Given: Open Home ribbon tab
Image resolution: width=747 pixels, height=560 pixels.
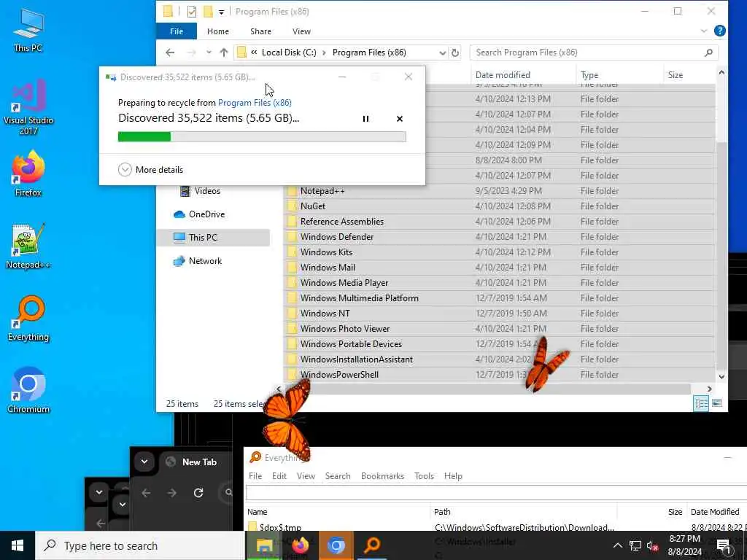Looking at the screenshot, I should [x=218, y=31].
